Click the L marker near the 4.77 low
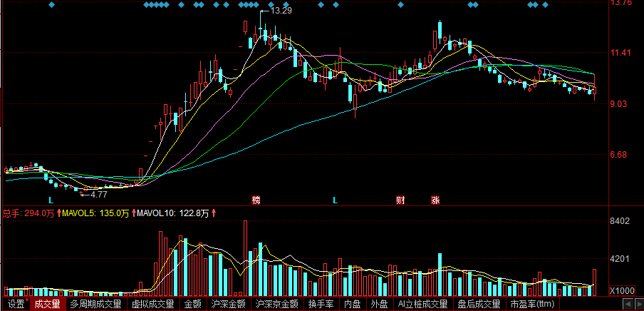Viewport: 644px width, 311px height. click(51, 200)
